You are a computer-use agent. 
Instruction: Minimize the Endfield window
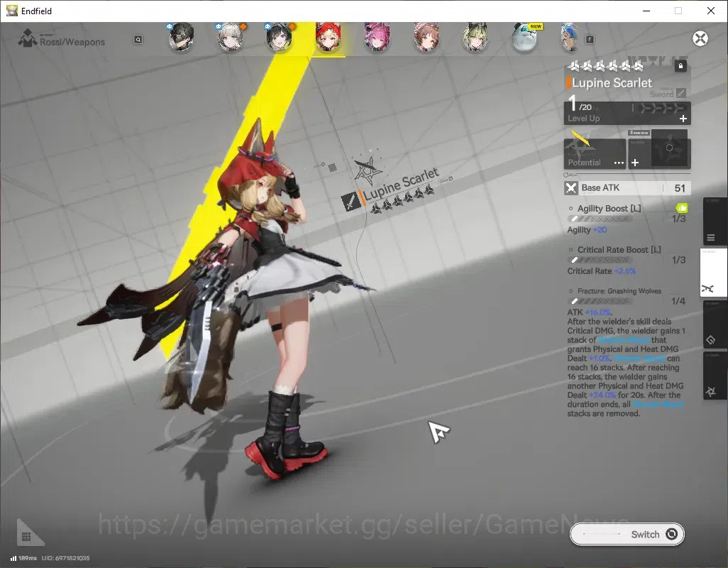(646, 11)
